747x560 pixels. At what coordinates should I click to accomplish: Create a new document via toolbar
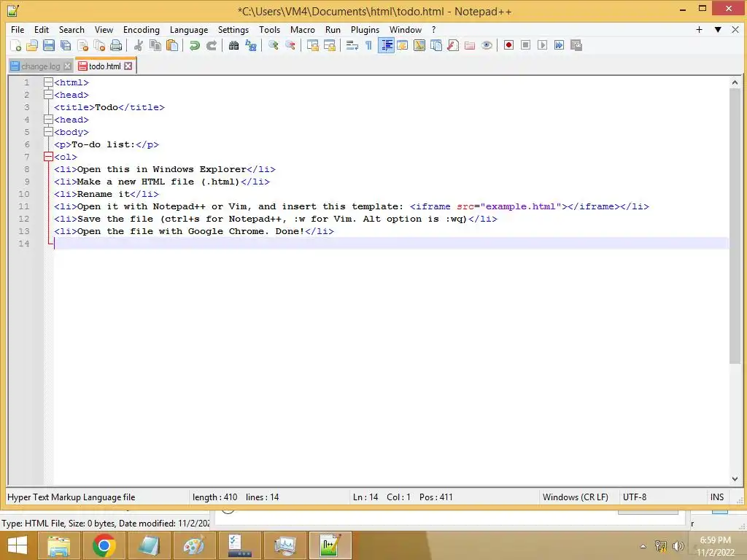16,45
